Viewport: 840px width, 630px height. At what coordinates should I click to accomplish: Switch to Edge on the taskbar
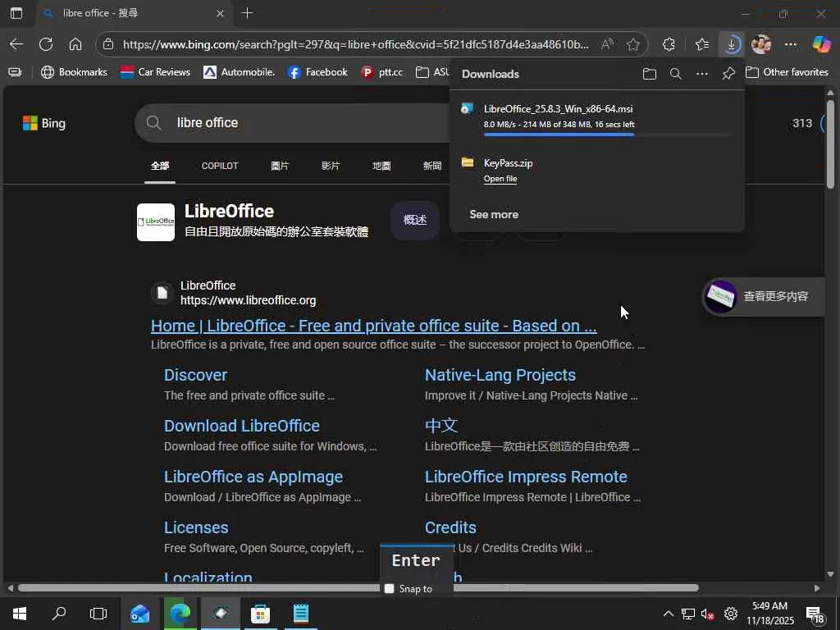180,614
